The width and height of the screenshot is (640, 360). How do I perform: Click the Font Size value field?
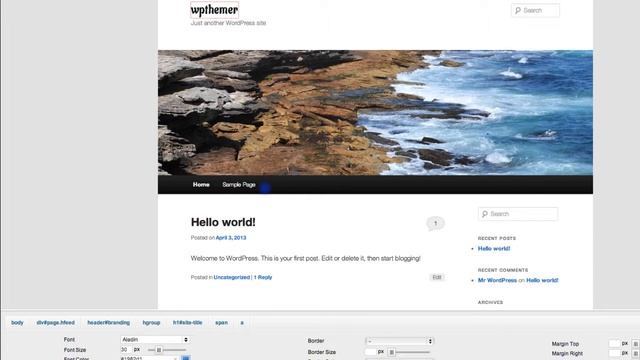click(x=126, y=350)
